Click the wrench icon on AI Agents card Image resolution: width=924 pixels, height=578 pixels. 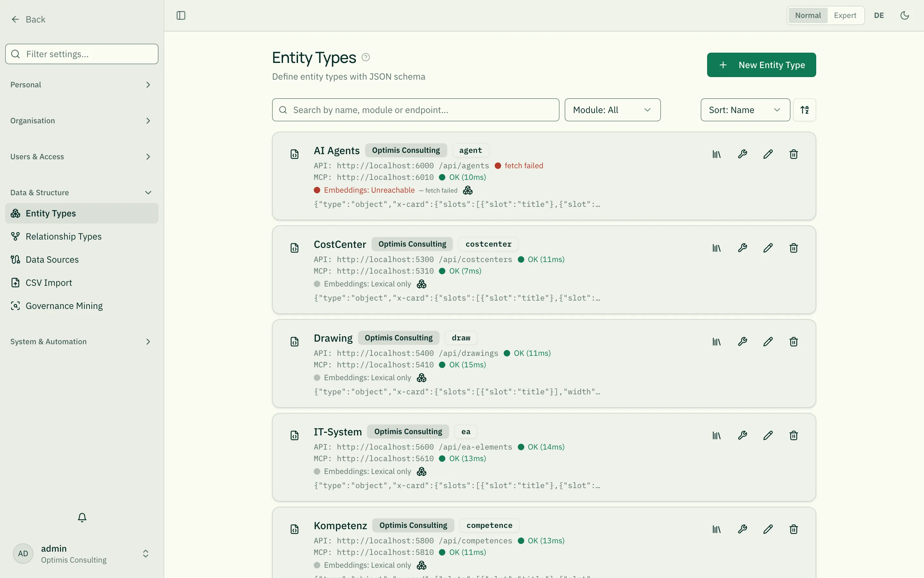(742, 154)
